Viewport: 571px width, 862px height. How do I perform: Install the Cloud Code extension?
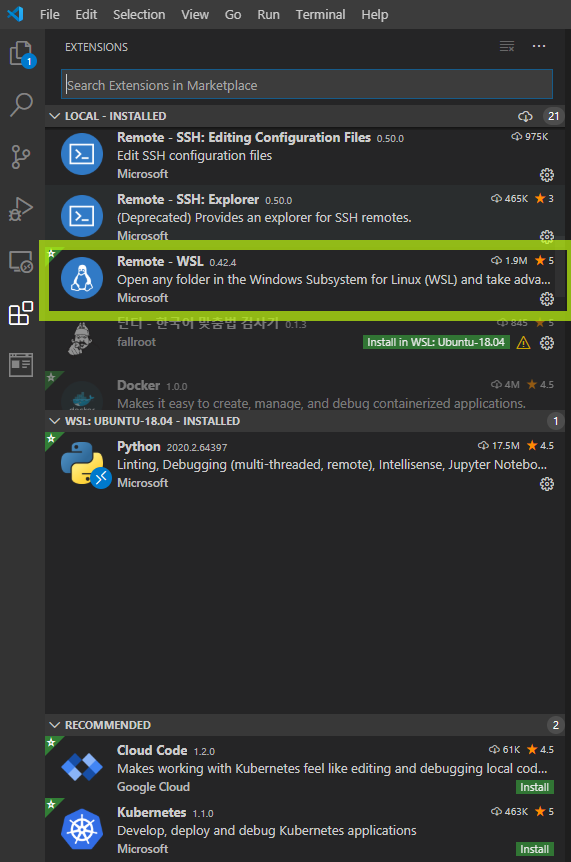(x=535, y=787)
